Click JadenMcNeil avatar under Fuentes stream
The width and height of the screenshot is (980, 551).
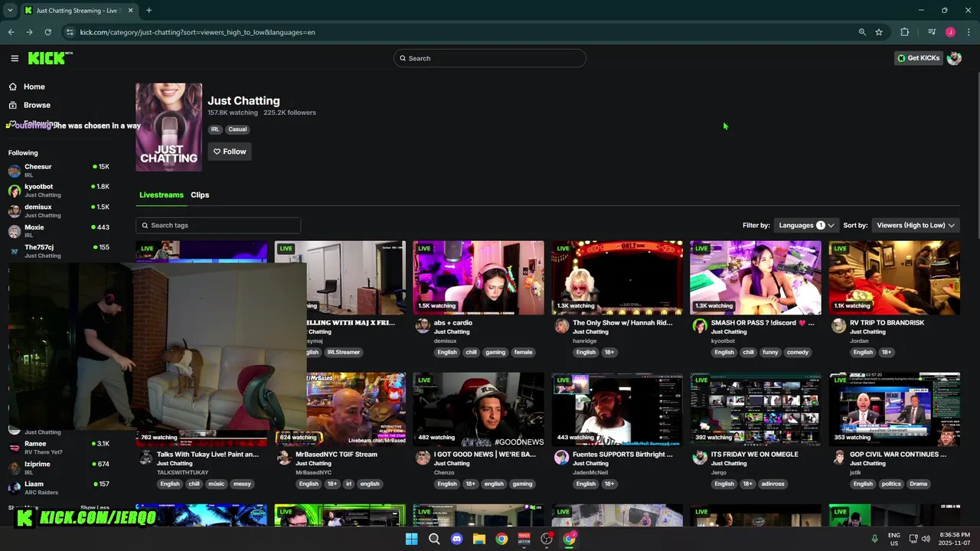[x=561, y=458]
